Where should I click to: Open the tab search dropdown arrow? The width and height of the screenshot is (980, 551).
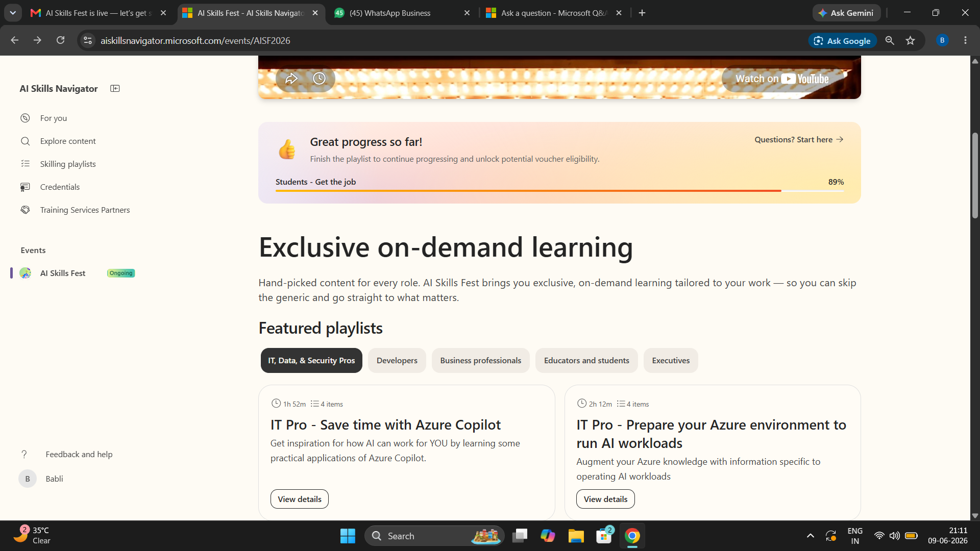pos(13,13)
